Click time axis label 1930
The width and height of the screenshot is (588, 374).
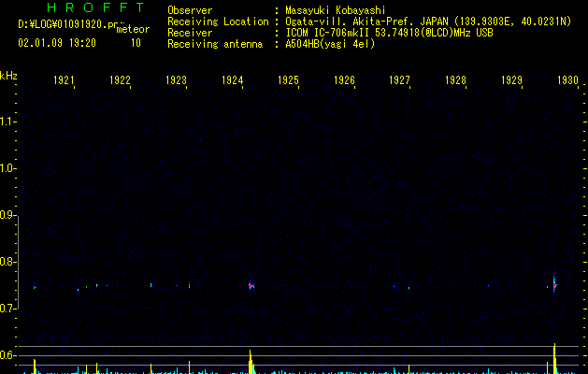[x=567, y=79]
